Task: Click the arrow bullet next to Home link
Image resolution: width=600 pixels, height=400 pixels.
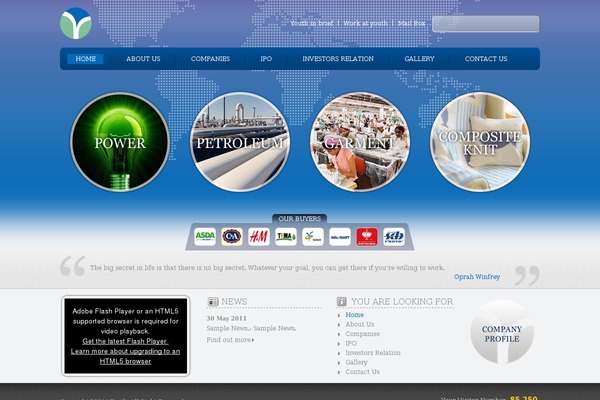Action: 339,315
